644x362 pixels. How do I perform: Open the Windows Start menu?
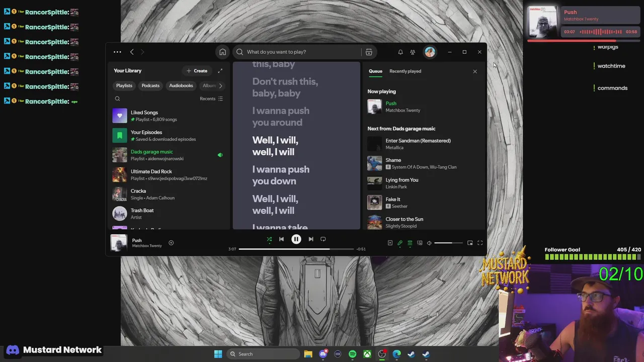tap(218, 354)
